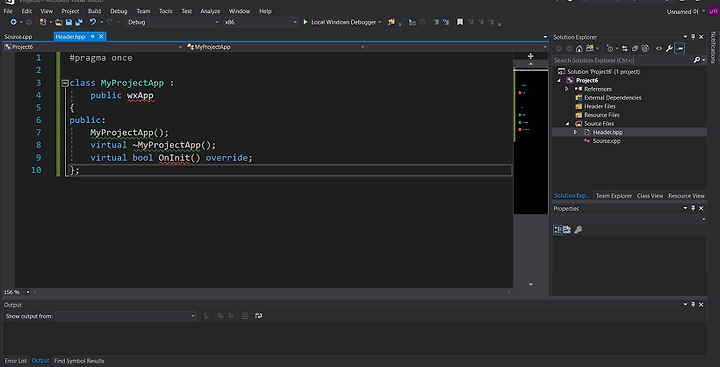Click the Save All icon

click(x=79, y=22)
